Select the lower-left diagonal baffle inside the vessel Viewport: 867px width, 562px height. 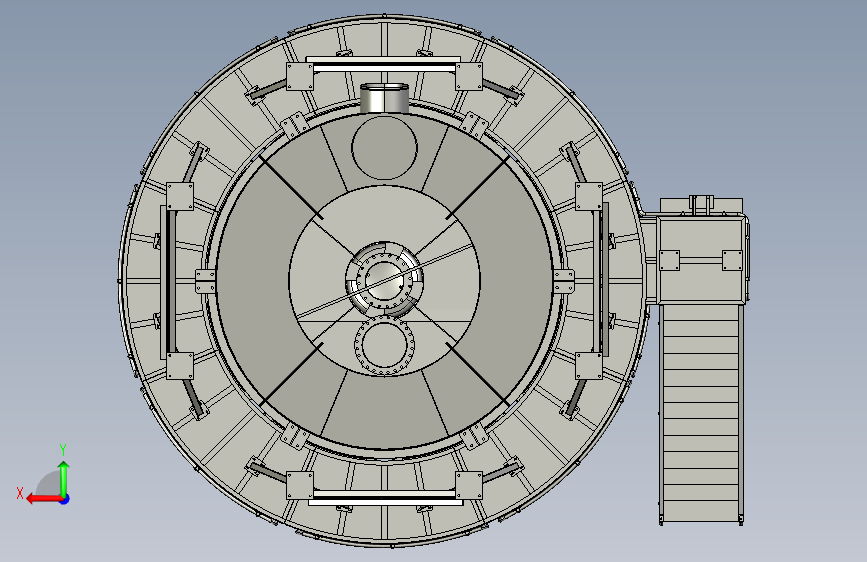[291, 373]
